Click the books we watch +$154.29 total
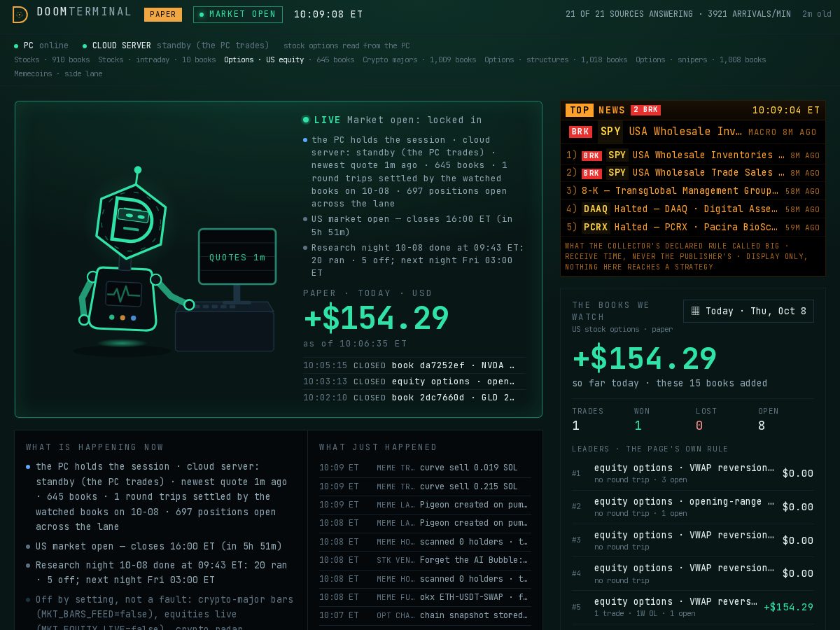This screenshot has width=840, height=630. pos(645,359)
